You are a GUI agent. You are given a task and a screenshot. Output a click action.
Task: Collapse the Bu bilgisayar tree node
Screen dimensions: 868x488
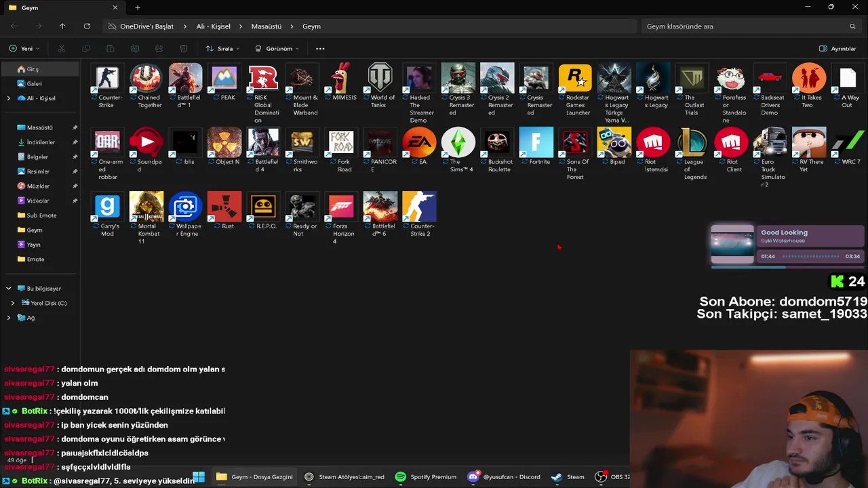click(x=8, y=289)
